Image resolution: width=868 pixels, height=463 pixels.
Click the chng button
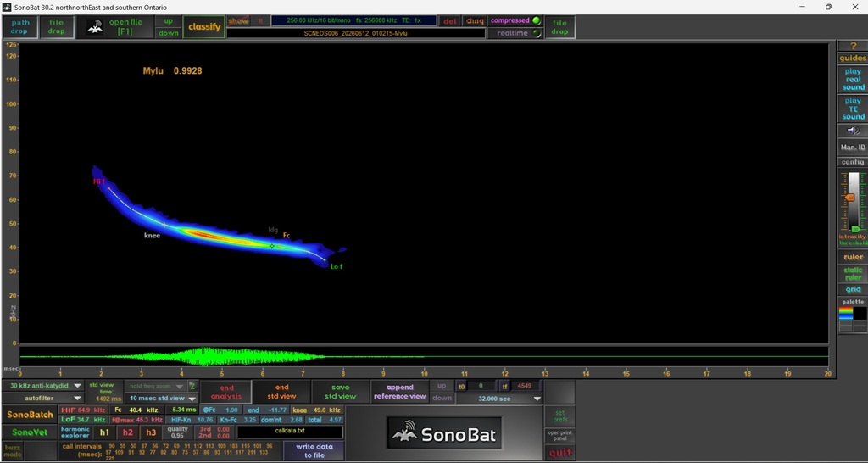click(x=475, y=20)
